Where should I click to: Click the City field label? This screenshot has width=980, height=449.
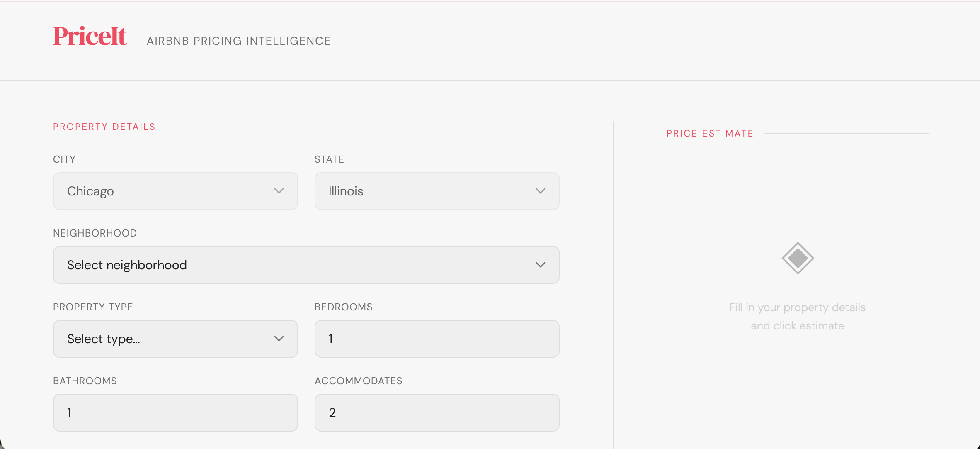[x=64, y=159]
